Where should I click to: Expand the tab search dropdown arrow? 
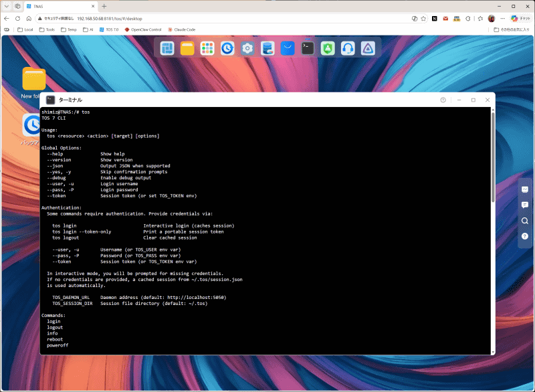7,6
